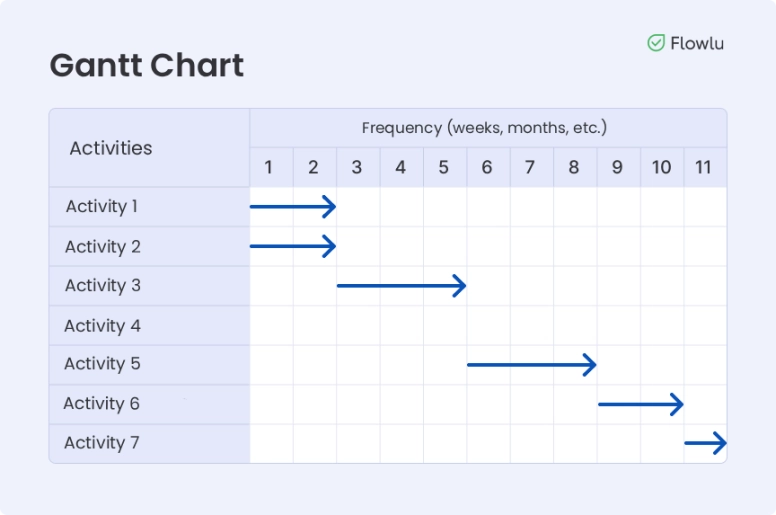Click the Activity 6 timeline arrow
Image resolution: width=776 pixels, height=515 pixels.
[x=640, y=404]
